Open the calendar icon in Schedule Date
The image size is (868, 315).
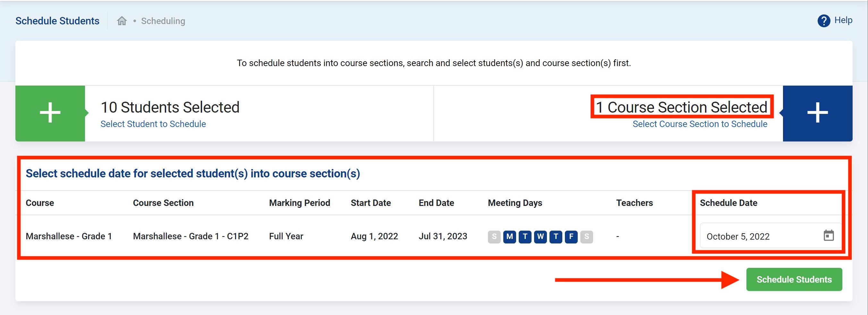[829, 235]
